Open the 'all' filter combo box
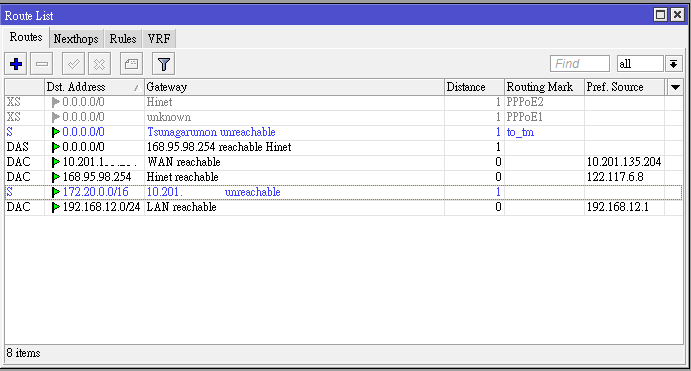 coord(640,64)
